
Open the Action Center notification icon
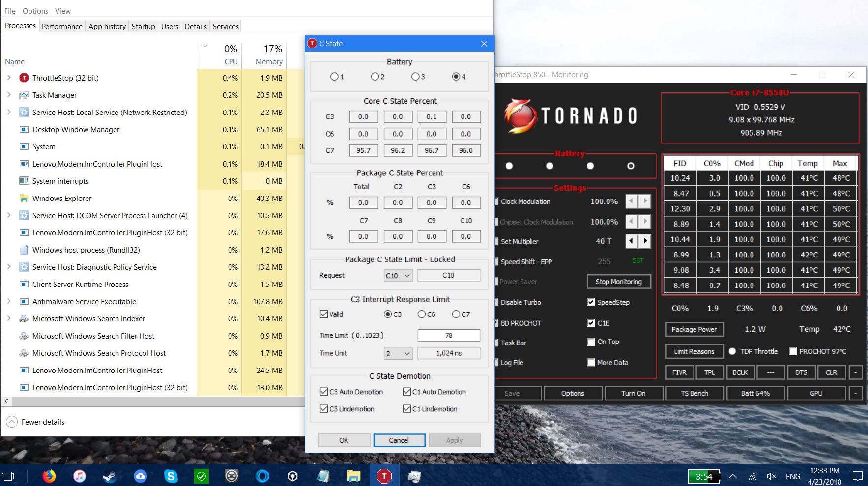click(x=858, y=476)
